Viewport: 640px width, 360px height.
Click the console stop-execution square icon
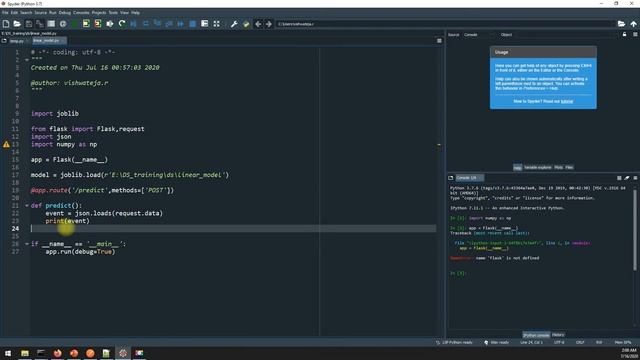point(619,178)
